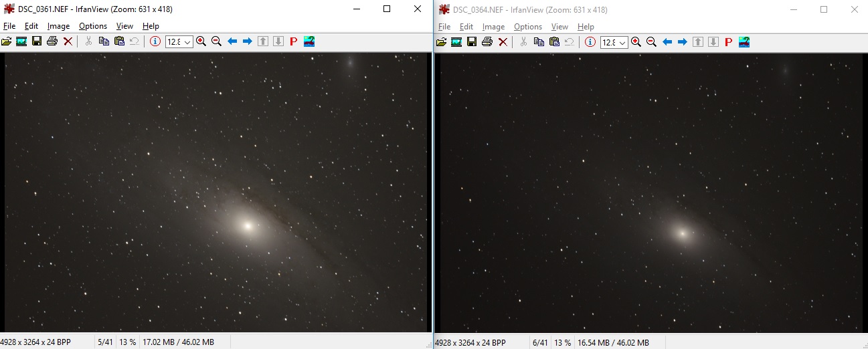Click Previous page up arrow in DSC_0361 window
Viewport: 868px width, 349px height.
tap(263, 41)
